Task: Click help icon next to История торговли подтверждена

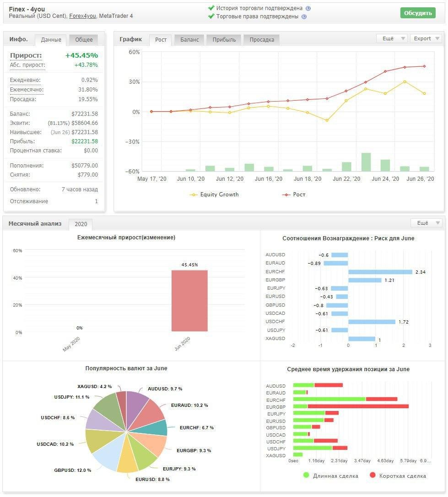Action: point(308,9)
